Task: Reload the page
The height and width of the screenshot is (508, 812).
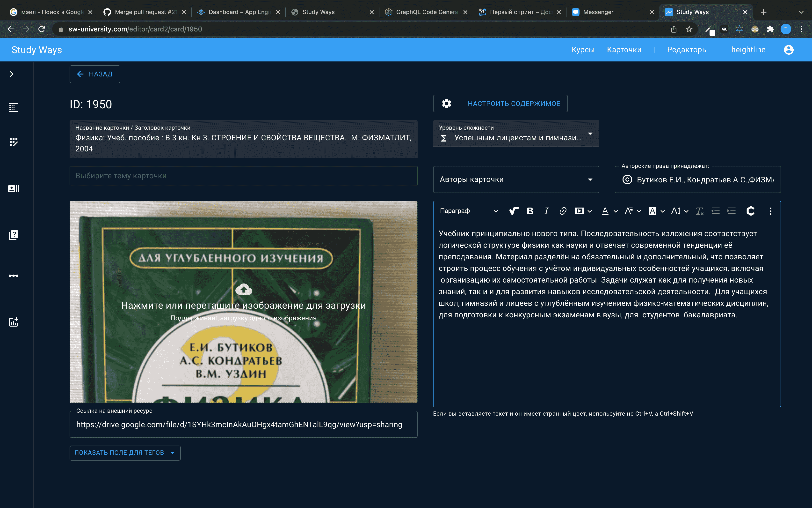Action: point(42,29)
